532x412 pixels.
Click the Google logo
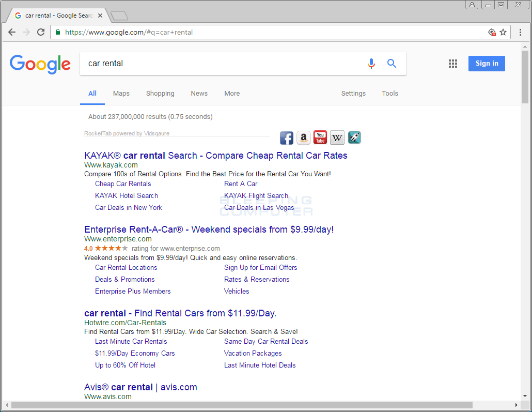40,64
